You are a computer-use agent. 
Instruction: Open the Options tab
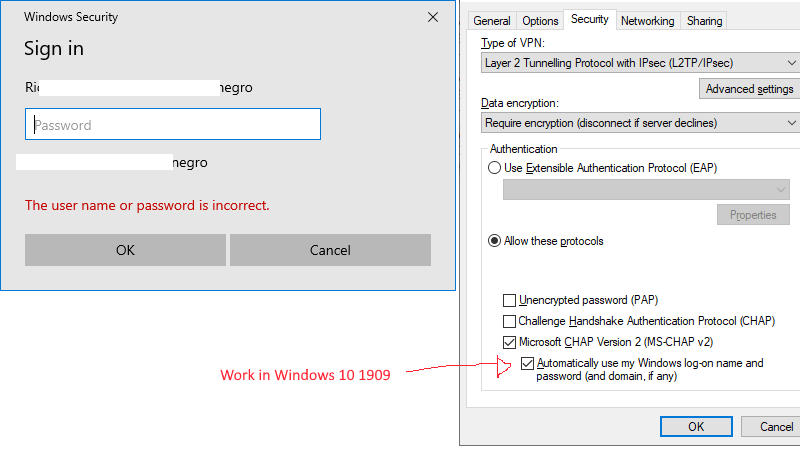pos(540,21)
